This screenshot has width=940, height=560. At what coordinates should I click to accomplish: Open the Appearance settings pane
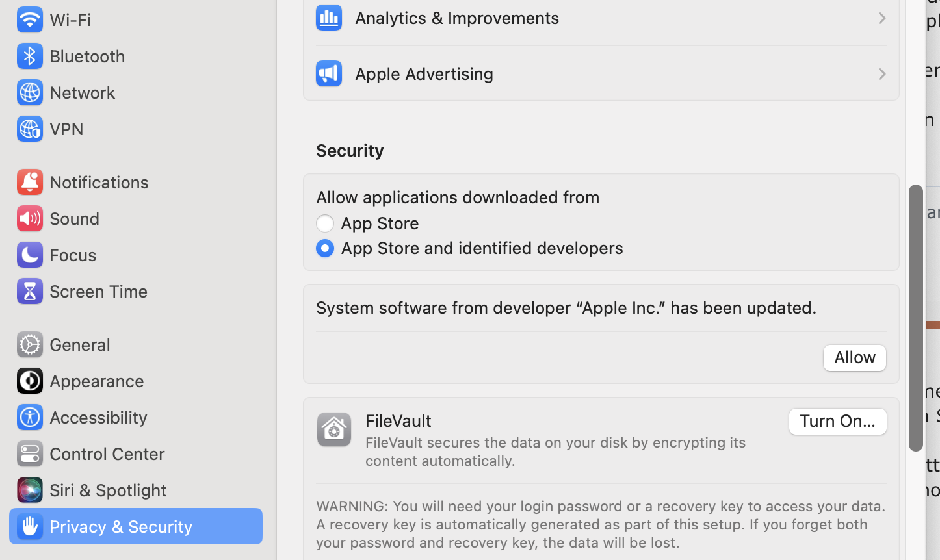(x=136, y=381)
